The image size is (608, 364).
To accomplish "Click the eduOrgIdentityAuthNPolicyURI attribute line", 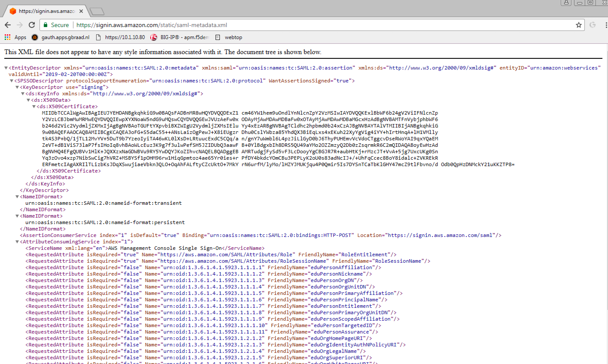I will coord(216,345).
